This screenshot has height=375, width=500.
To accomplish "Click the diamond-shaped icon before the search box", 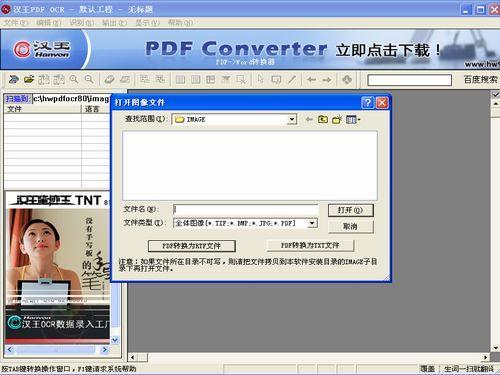I will coord(347,80).
